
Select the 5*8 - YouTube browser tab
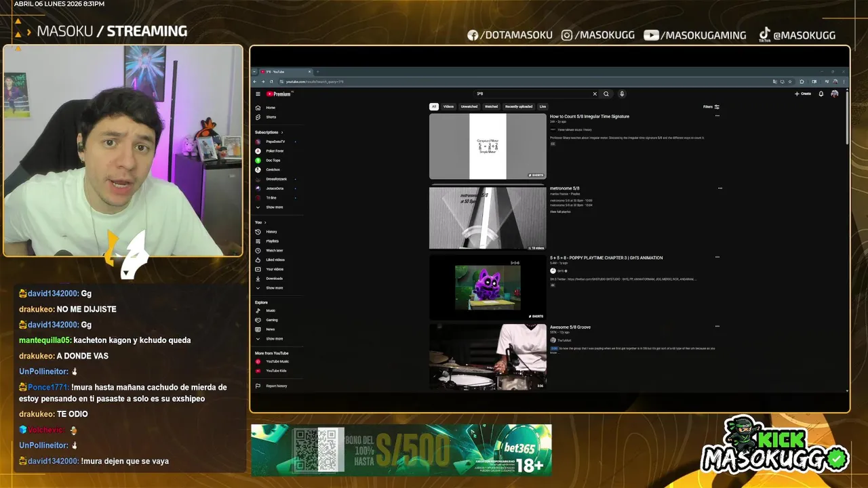pyautogui.click(x=285, y=72)
